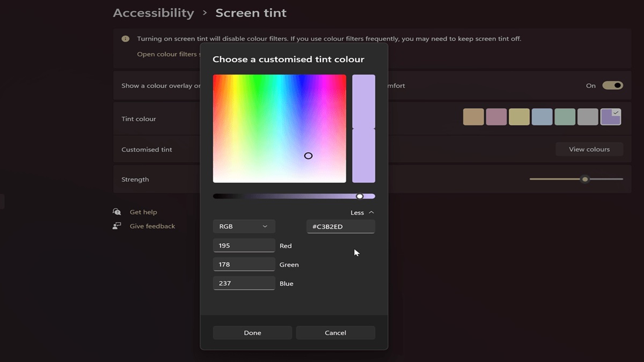Turn off the screen tint toggle
644x362 pixels.
pyautogui.click(x=612, y=85)
